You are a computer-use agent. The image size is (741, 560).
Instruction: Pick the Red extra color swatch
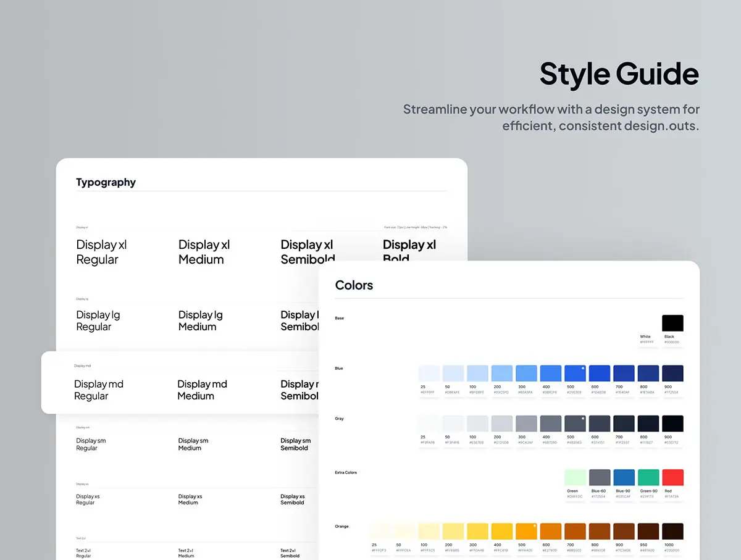pos(672,477)
